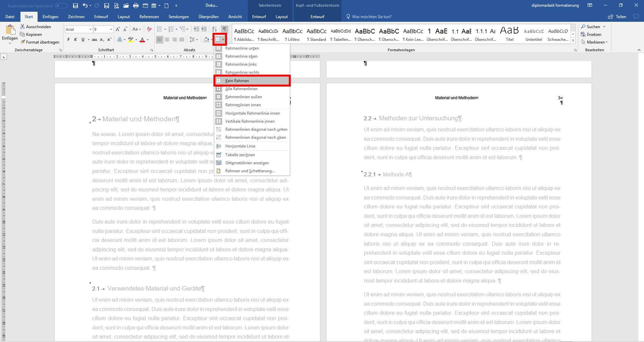Click the numbered list icon
644x342 pixels.
[x=171, y=29]
